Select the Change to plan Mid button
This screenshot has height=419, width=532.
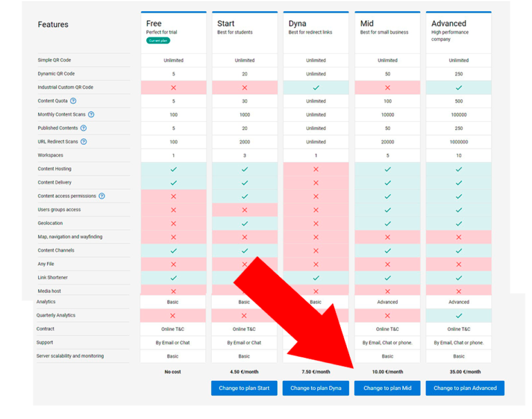pyautogui.click(x=387, y=388)
